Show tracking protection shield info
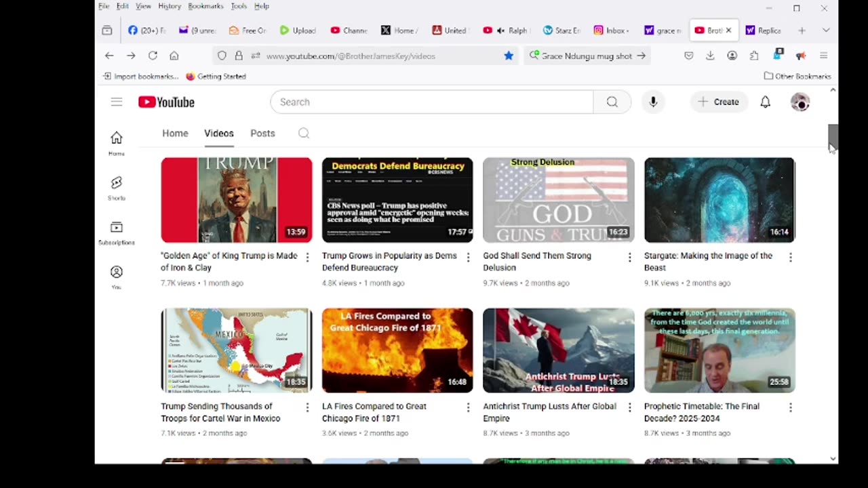868x488 pixels. click(x=222, y=56)
